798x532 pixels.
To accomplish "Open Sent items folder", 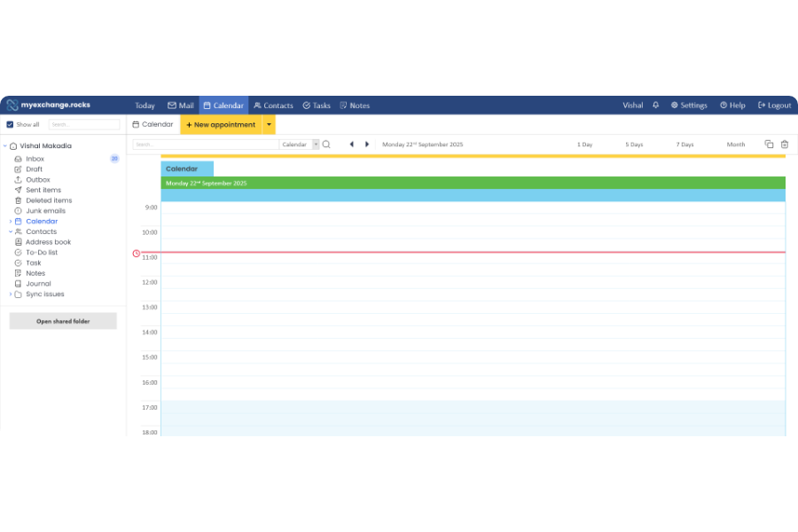I will pyautogui.click(x=43, y=190).
